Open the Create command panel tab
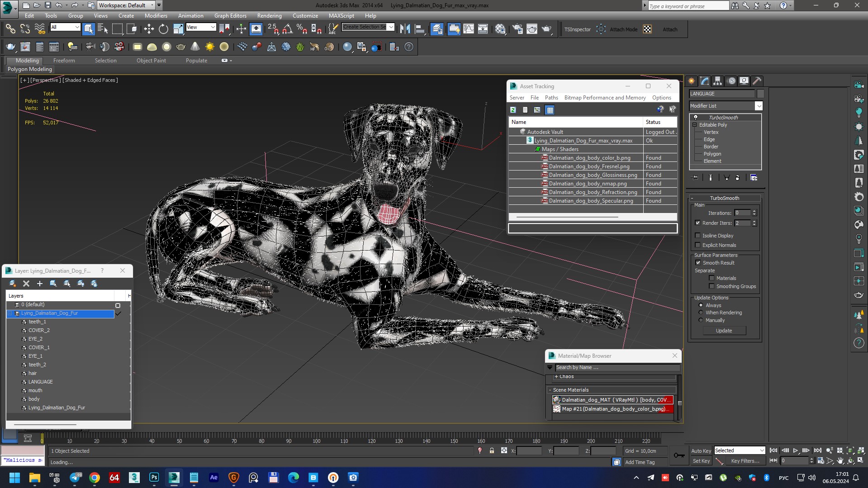The height and width of the screenshot is (488, 868). [x=692, y=81]
